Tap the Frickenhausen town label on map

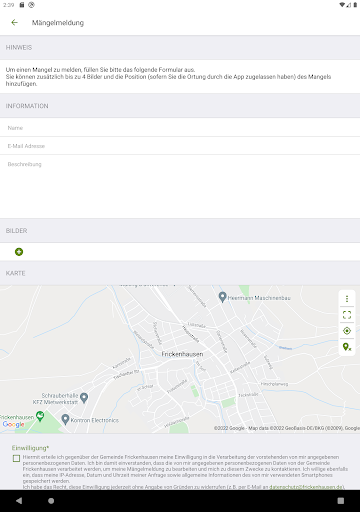pos(182,354)
